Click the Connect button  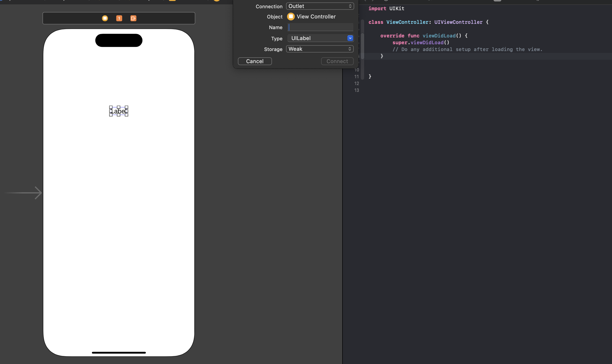pos(337,61)
